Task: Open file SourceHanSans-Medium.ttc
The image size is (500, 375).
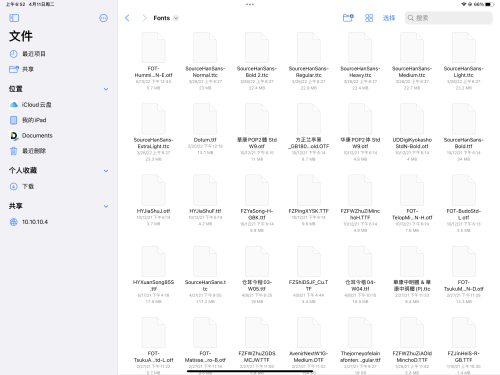Action: click(x=412, y=61)
